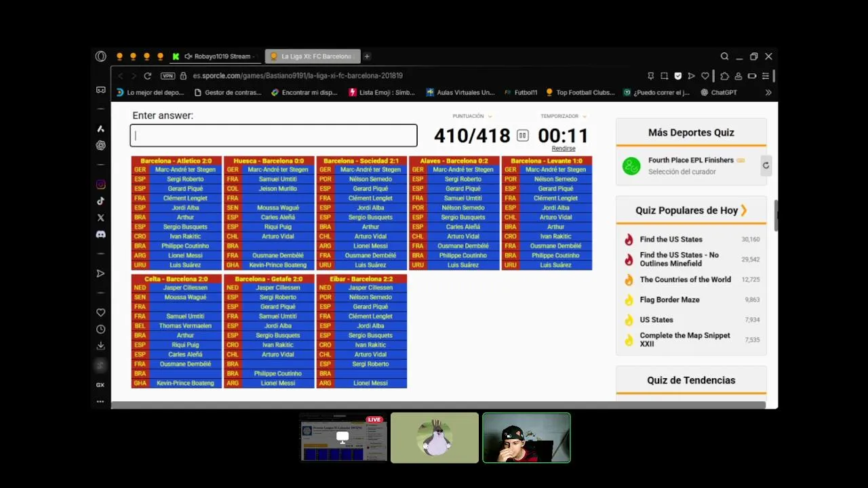The width and height of the screenshot is (868, 488).
Task: Open Quiz Populares de Hoy arrow
Action: click(x=744, y=210)
